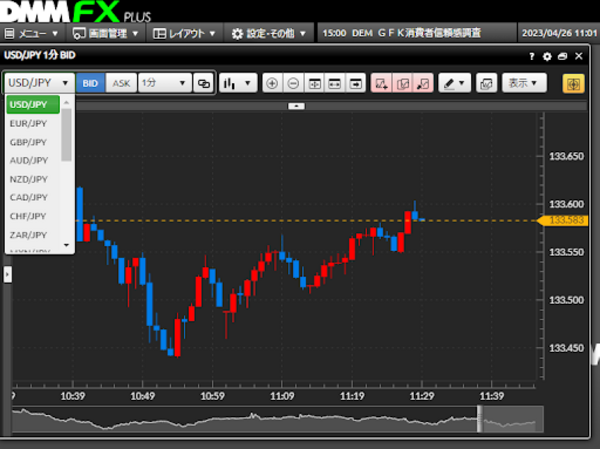
Task: Pick NZD/JPY from the list
Action: pyautogui.click(x=33, y=179)
